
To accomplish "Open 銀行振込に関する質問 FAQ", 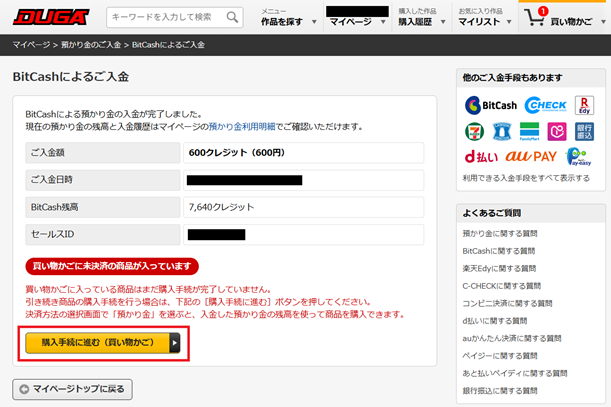I will pos(500,391).
